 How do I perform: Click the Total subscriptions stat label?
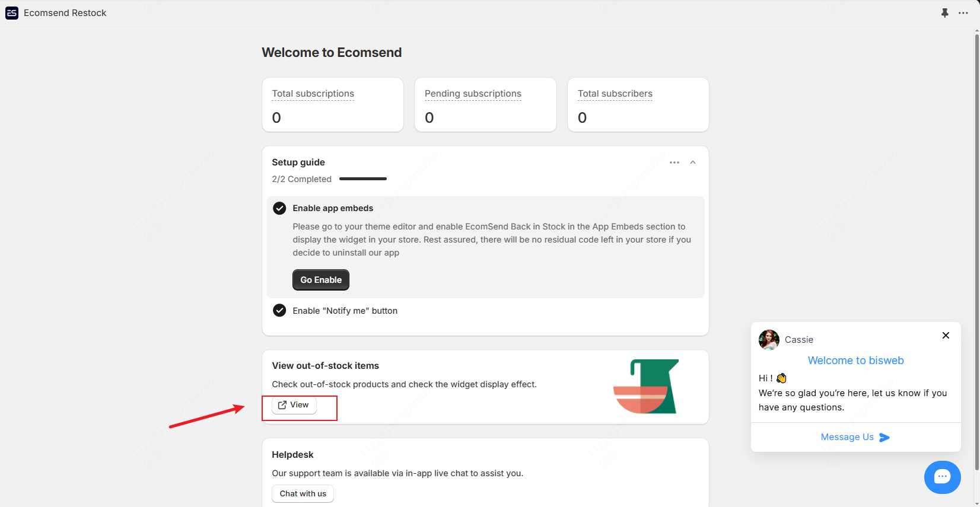pos(313,94)
